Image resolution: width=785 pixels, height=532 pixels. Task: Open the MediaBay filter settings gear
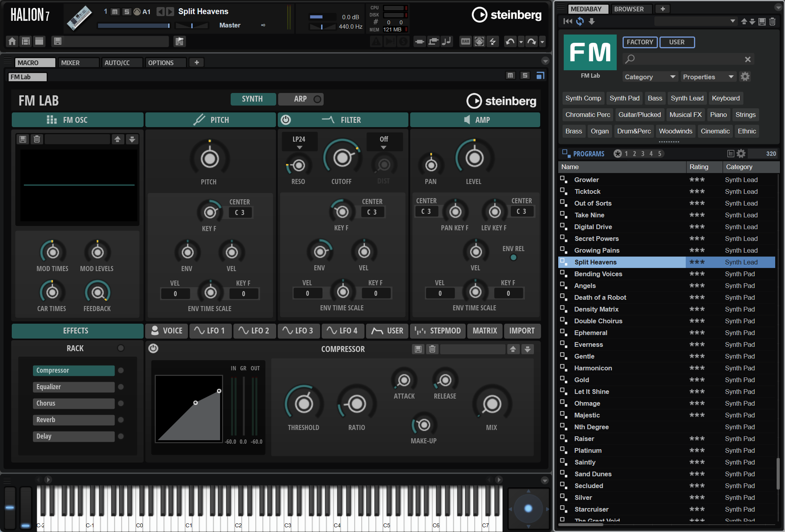pos(745,77)
